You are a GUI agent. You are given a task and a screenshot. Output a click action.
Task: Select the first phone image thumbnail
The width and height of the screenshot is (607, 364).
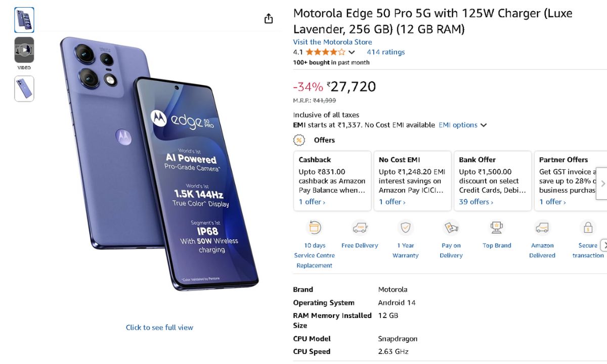pyautogui.click(x=24, y=20)
